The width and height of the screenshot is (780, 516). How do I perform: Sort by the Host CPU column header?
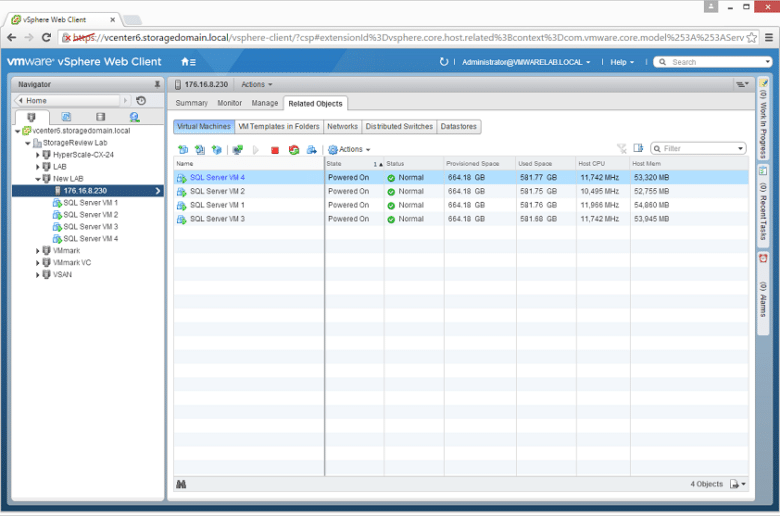(x=603, y=164)
